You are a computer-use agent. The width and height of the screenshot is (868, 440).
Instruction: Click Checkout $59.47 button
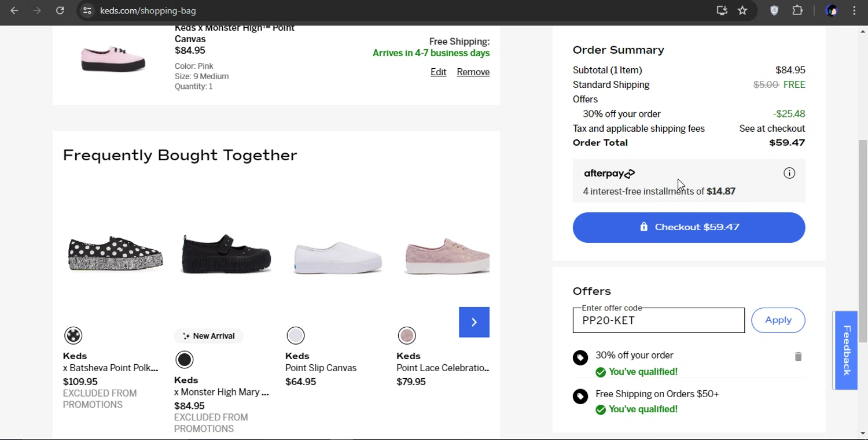tap(689, 227)
